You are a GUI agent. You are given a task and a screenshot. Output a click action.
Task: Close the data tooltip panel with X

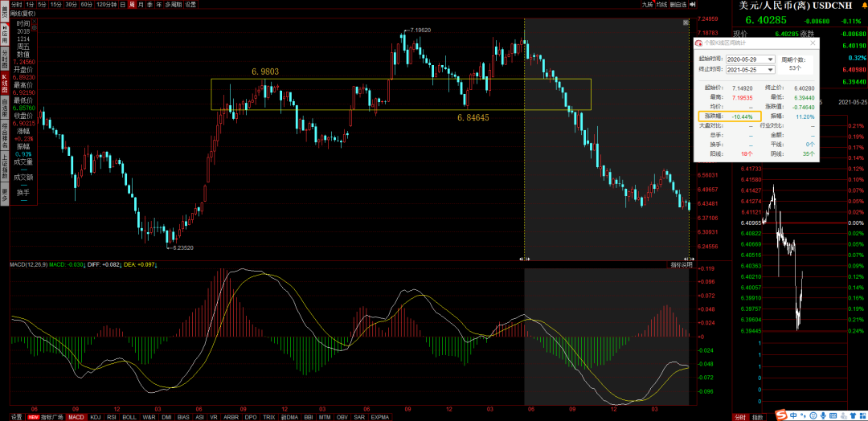coord(35,21)
